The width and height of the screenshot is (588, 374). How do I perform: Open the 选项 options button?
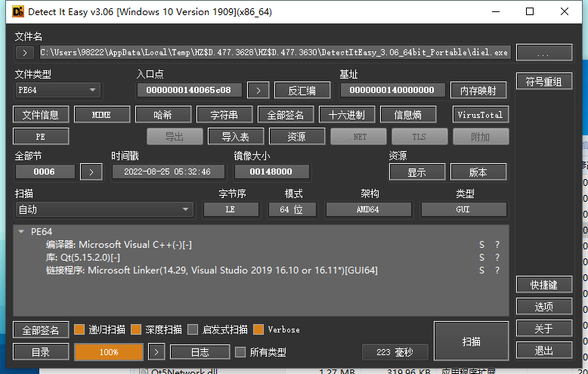point(544,307)
